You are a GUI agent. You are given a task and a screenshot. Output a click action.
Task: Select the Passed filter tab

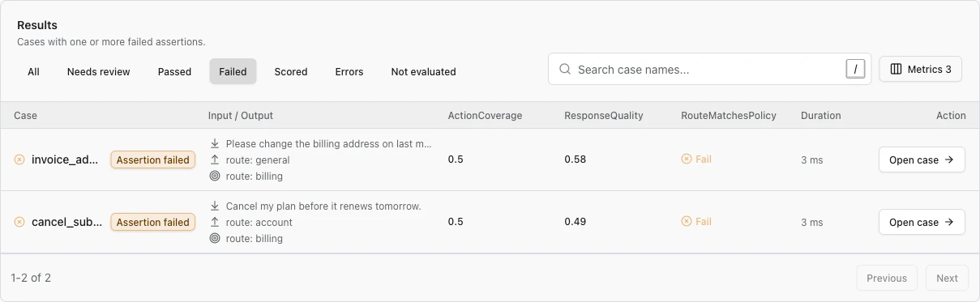(x=174, y=71)
